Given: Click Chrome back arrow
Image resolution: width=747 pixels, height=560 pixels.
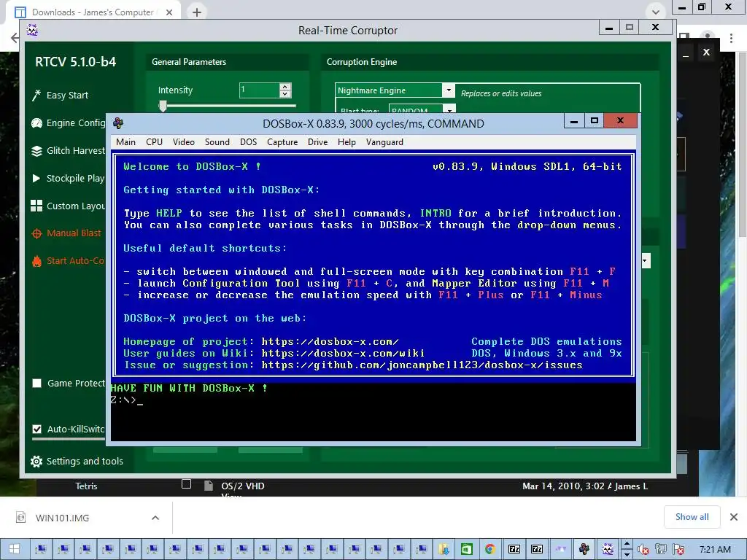Looking at the screenshot, I should point(15,38).
